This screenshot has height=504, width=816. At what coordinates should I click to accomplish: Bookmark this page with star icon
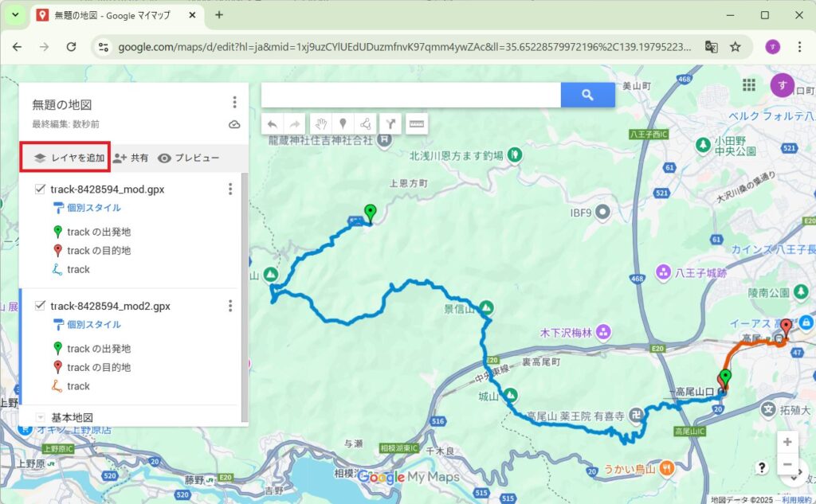tap(735, 47)
